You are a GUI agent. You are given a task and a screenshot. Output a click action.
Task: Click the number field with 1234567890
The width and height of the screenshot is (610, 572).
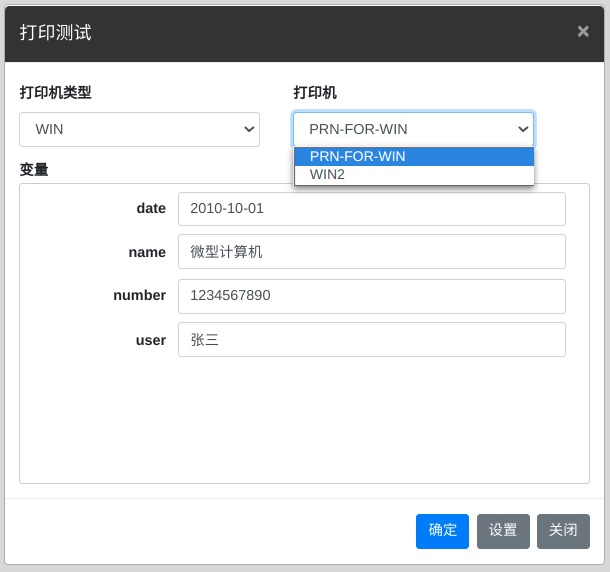(371, 296)
